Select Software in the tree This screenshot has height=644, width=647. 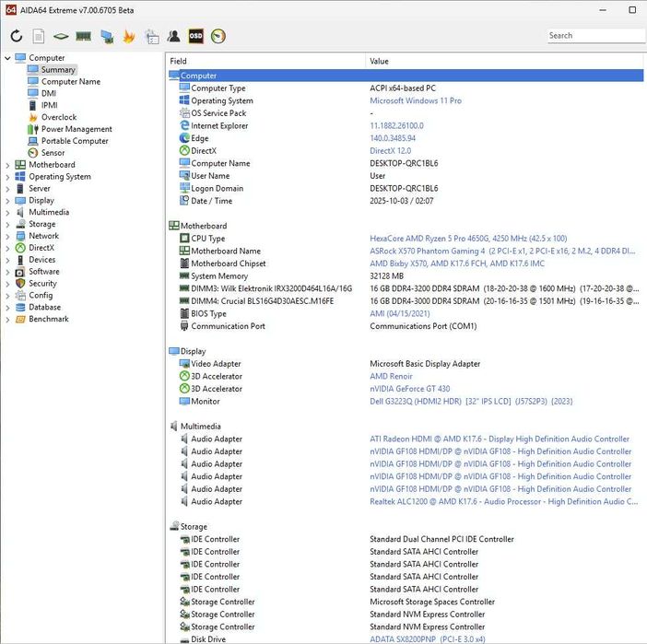point(43,272)
